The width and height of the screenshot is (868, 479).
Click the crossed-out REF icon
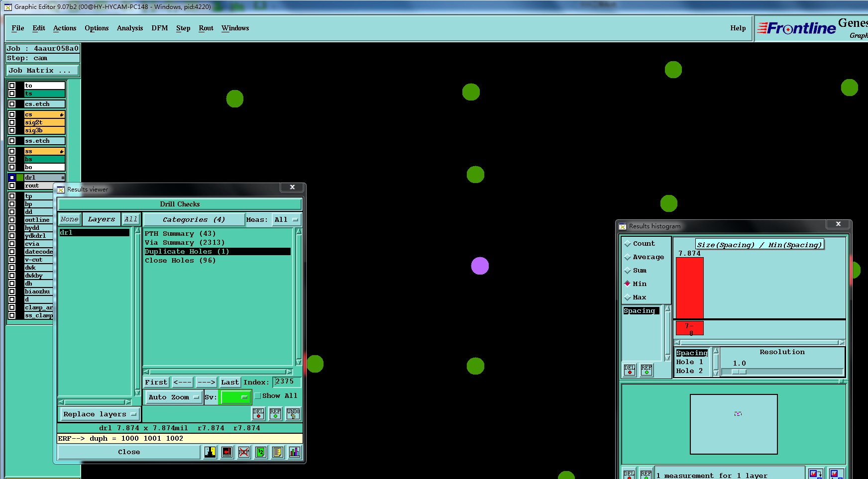pyautogui.click(x=244, y=452)
